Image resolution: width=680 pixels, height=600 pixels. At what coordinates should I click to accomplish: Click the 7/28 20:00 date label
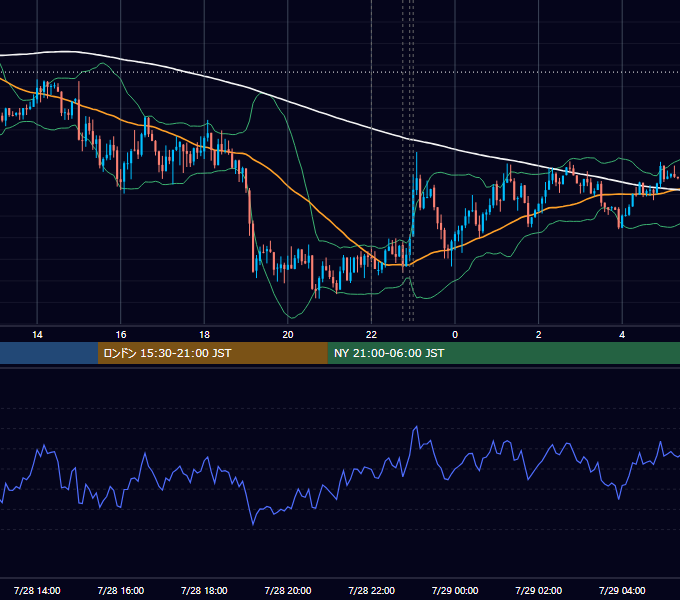point(288,590)
